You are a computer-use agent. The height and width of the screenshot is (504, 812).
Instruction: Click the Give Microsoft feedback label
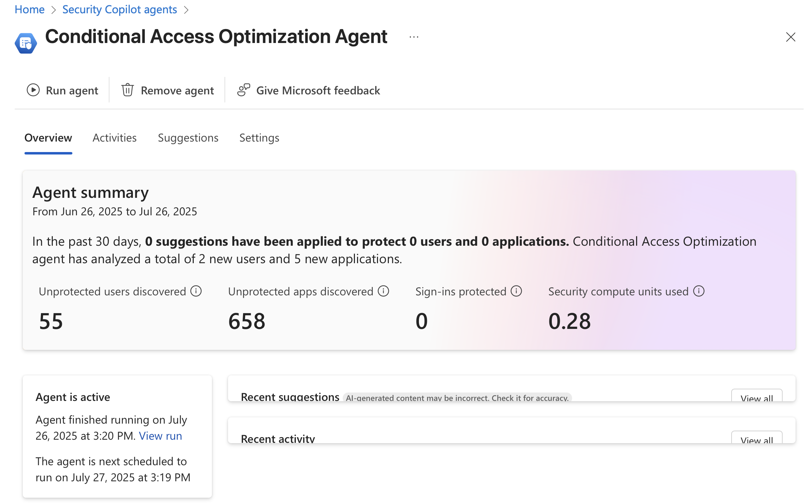click(318, 91)
